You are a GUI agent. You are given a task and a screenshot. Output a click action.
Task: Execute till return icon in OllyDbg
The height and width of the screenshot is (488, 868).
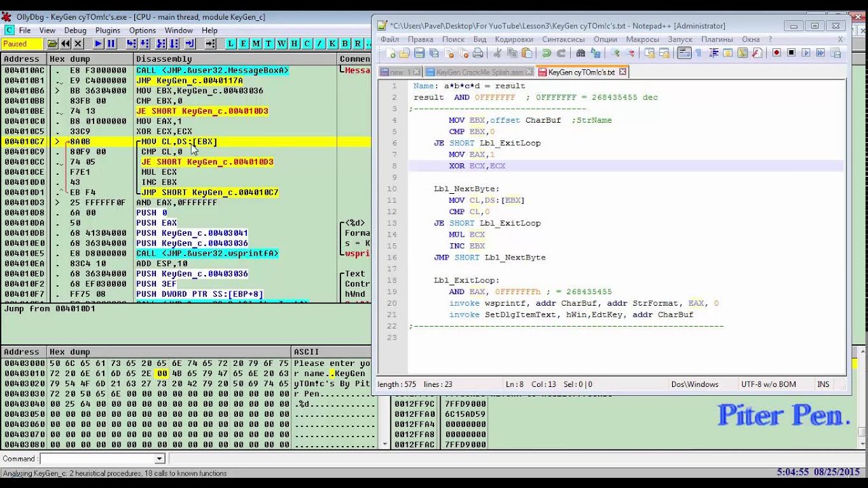pyautogui.click(x=190, y=43)
